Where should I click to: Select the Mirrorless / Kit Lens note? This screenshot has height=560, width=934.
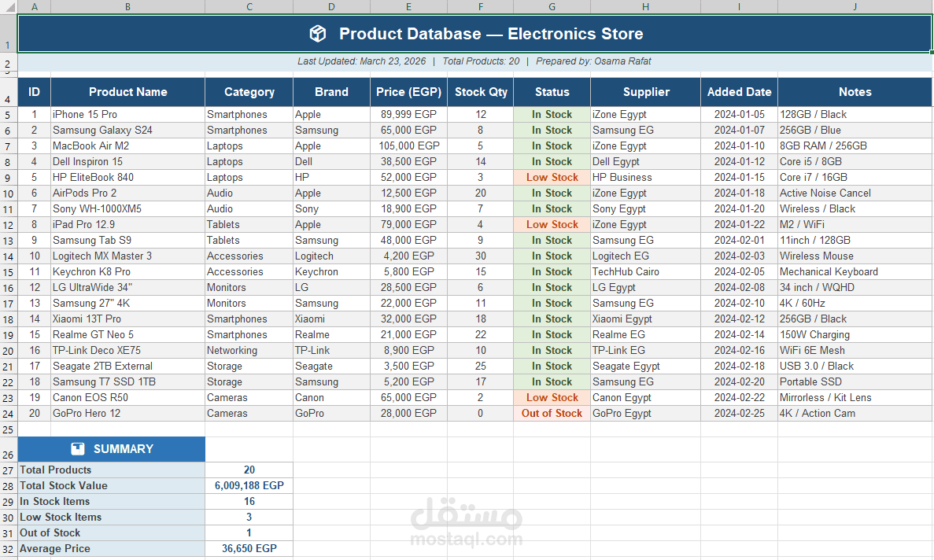(x=855, y=397)
